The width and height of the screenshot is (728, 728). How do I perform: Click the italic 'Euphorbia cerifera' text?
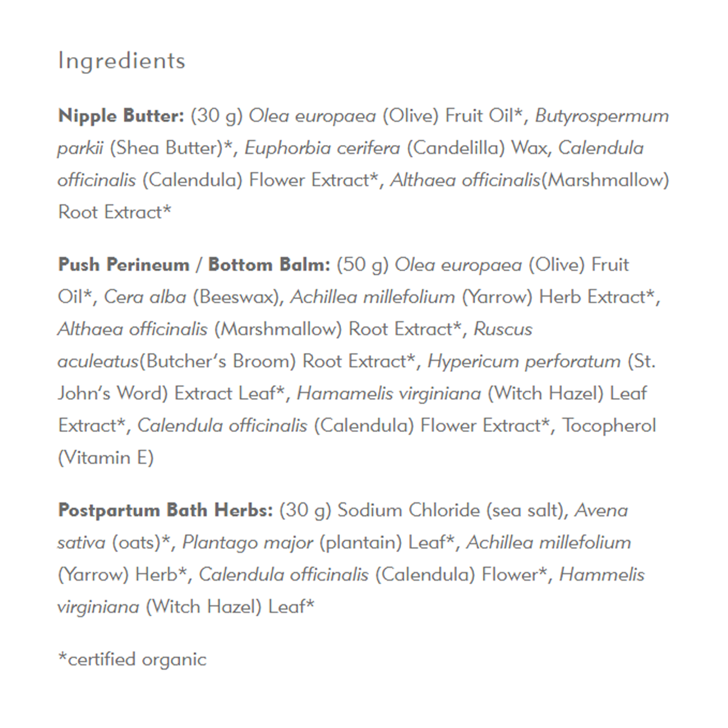pos(322,148)
